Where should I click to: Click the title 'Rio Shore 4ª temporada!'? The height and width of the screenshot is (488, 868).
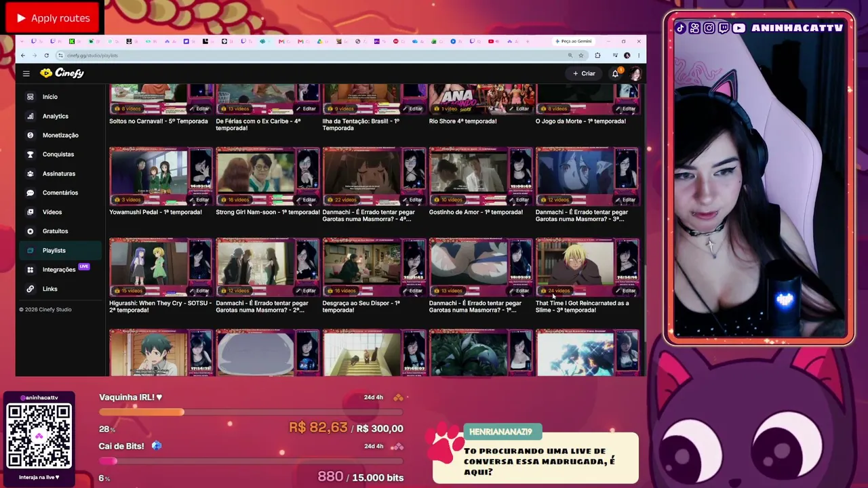462,121
